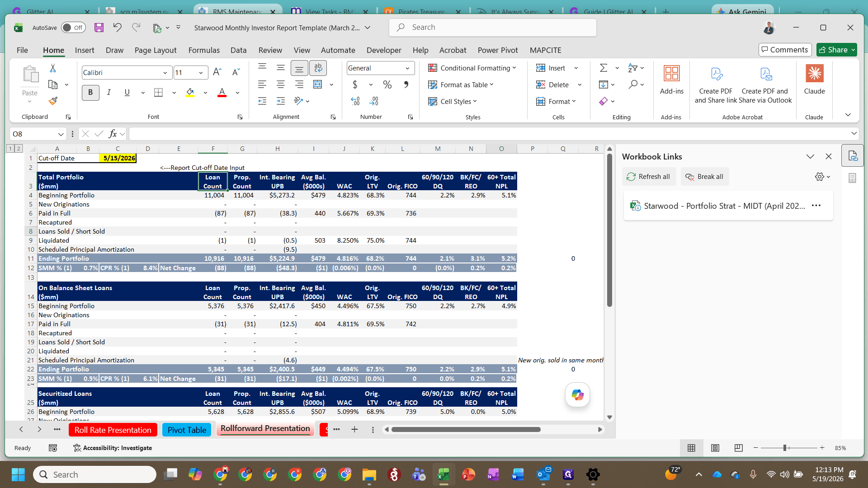Screen dimensions: 868x488
Task: Launch the Claude add-in icon
Action: (814, 80)
